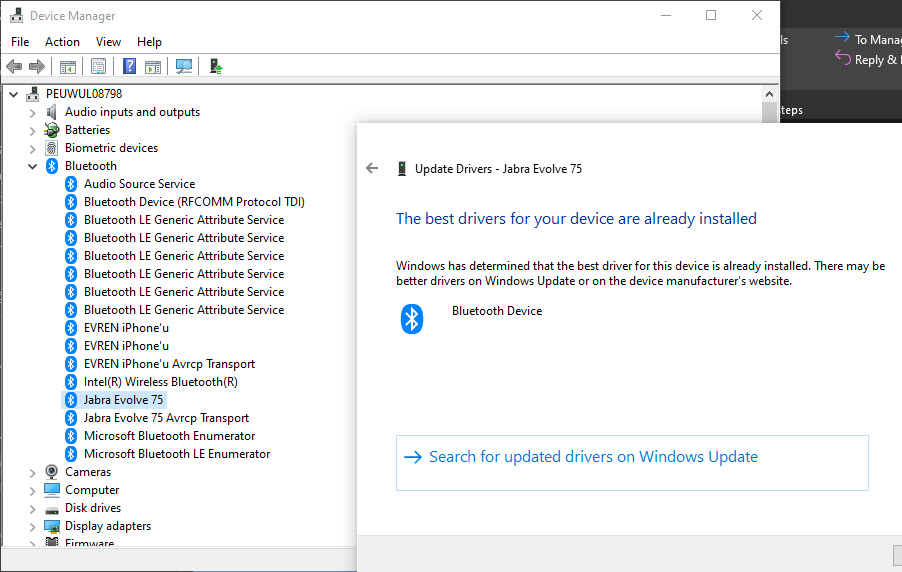
Task: Select Microsoft Bluetooth LE Enumerator
Action: 177,454
